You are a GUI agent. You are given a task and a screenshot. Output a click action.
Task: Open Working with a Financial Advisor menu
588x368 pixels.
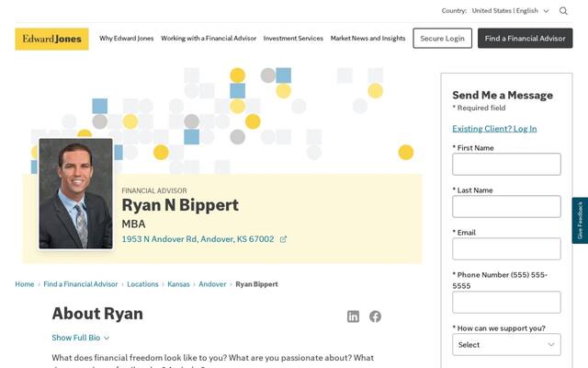[209, 39]
